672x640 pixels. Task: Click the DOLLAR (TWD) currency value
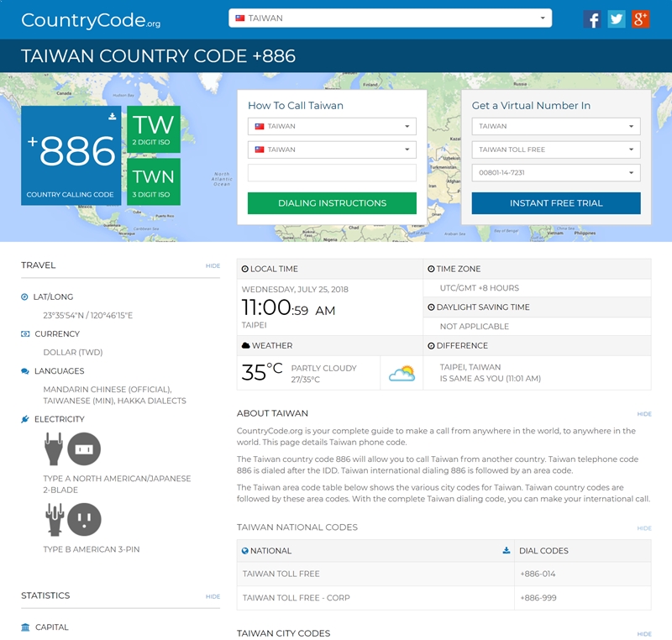click(x=73, y=353)
